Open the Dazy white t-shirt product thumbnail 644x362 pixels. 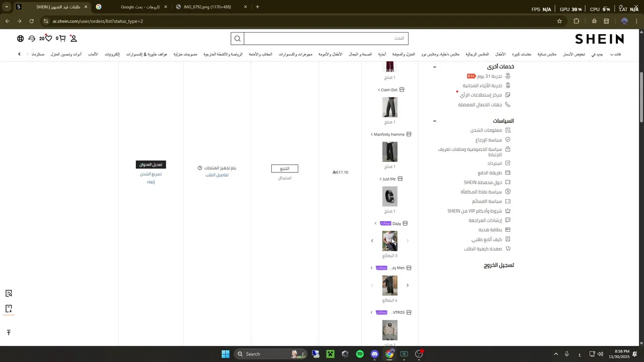pyautogui.click(x=390, y=241)
